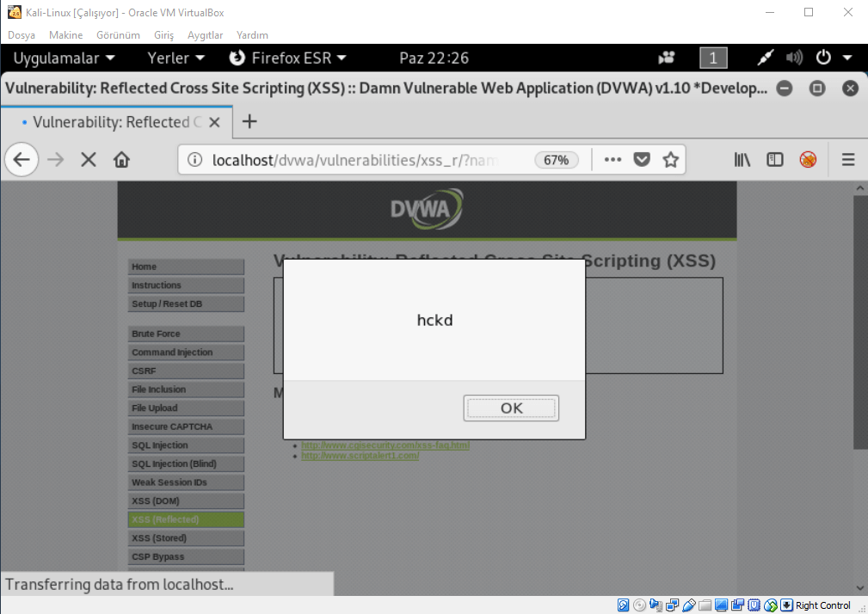
Task: Open the Aygıtlar menu in VirtualBox
Action: click(x=205, y=35)
